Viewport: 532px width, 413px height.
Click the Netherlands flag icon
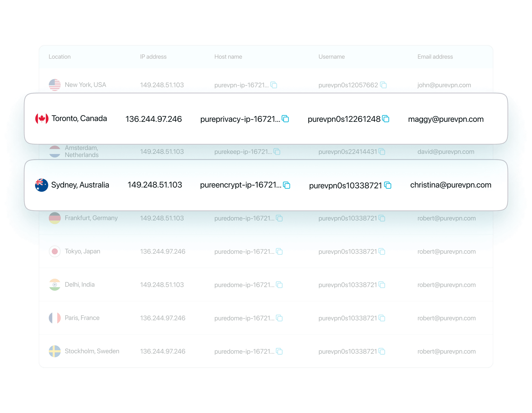pyautogui.click(x=55, y=151)
